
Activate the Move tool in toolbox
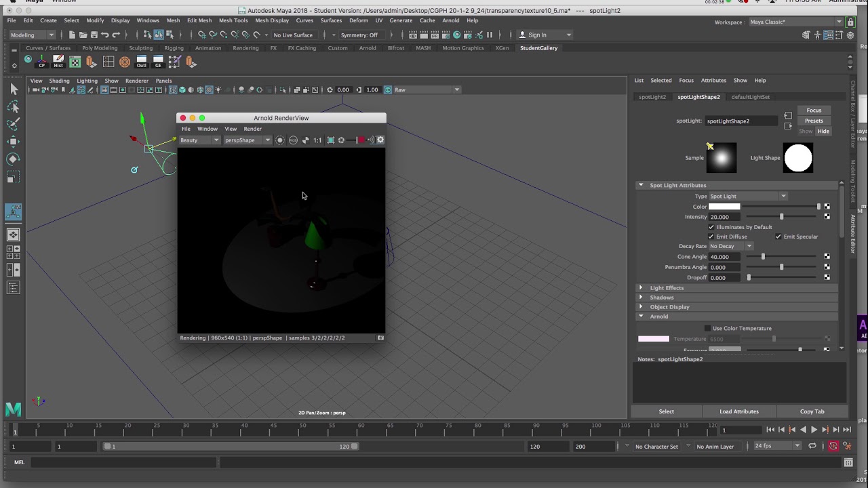coord(14,142)
